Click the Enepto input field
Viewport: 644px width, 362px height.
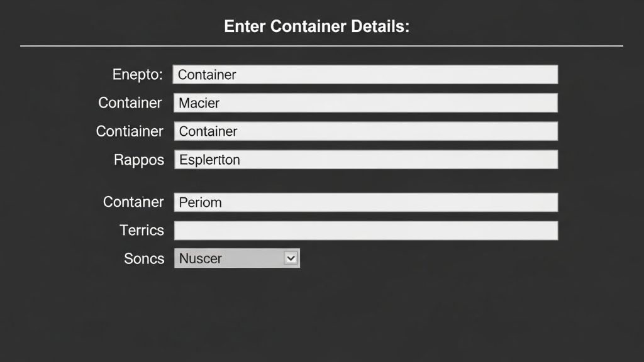[365, 74]
